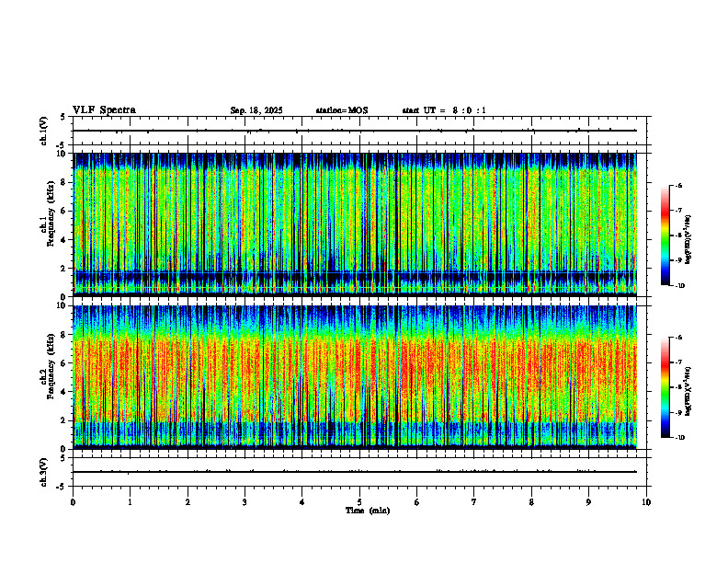
Task: Click the ch.2 spectrogram panel
Action: (355, 377)
